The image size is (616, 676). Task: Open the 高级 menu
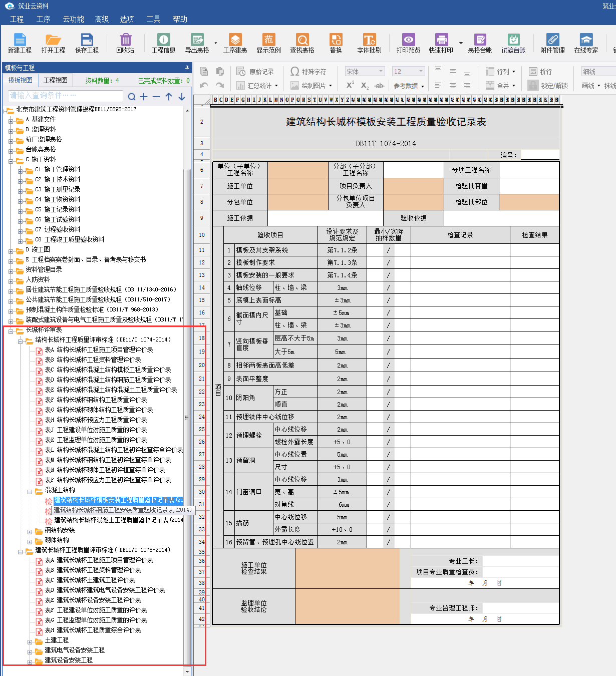102,19
